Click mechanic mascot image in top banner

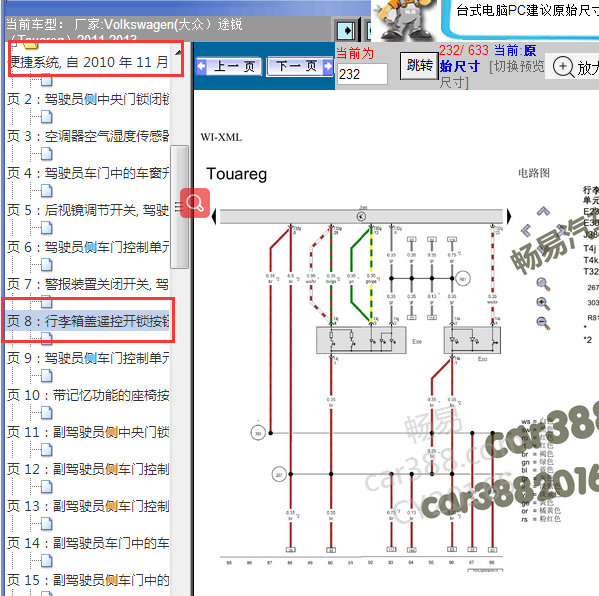pyautogui.click(x=404, y=20)
